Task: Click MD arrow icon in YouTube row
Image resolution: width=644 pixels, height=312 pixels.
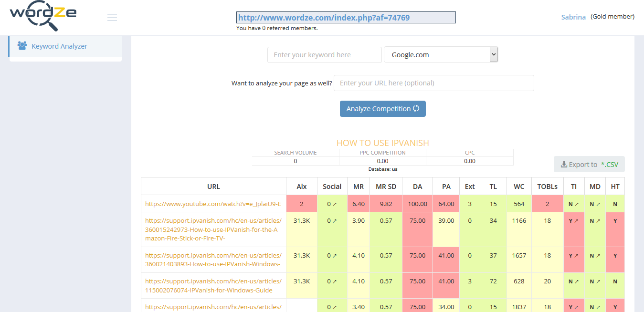Action: point(598,204)
